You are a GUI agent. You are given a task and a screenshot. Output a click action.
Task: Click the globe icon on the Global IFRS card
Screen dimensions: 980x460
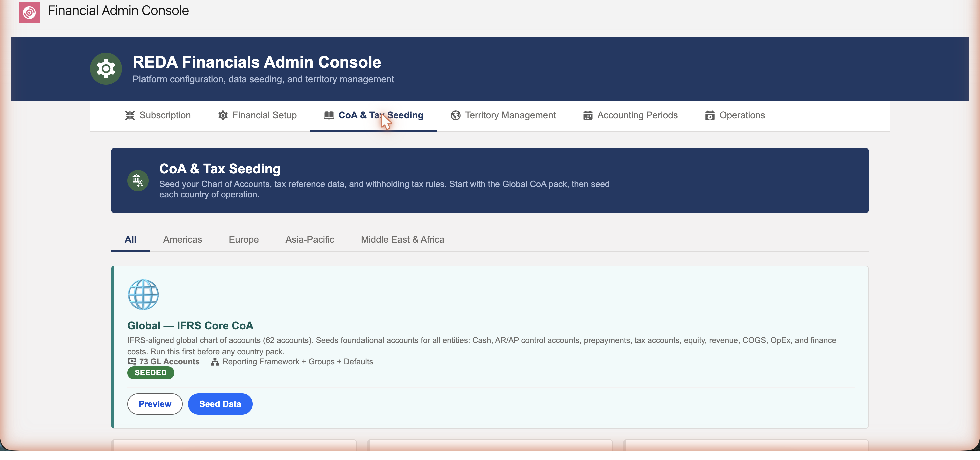143,294
